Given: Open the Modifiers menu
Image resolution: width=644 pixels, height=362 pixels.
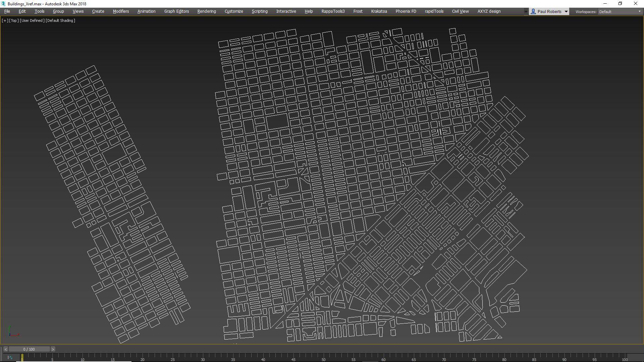Looking at the screenshot, I should (x=120, y=11).
